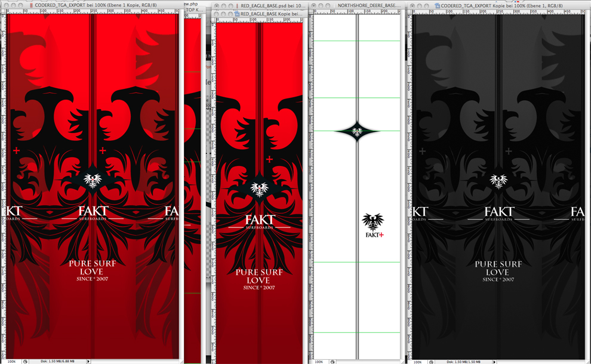Activate CODERED_TGA_EXPORT (Ebene 1 Kopie) window title
This screenshot has width=591, height=364.
point(96,5)
